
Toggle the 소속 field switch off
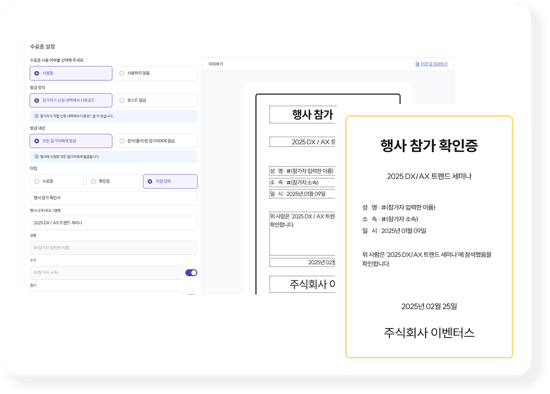pos(191,273)
